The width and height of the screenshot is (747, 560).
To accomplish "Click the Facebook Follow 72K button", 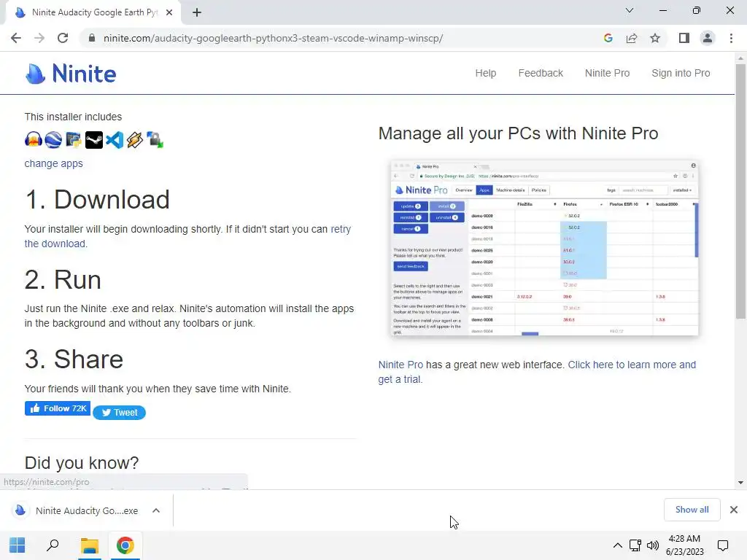I will (58, 408).
